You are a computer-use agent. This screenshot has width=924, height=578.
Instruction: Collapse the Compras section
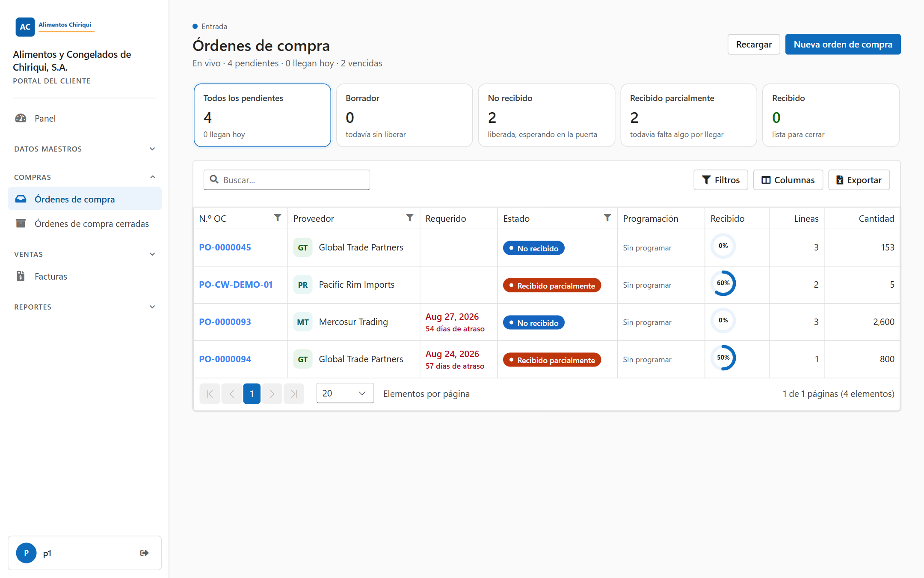tap(85, 177)
